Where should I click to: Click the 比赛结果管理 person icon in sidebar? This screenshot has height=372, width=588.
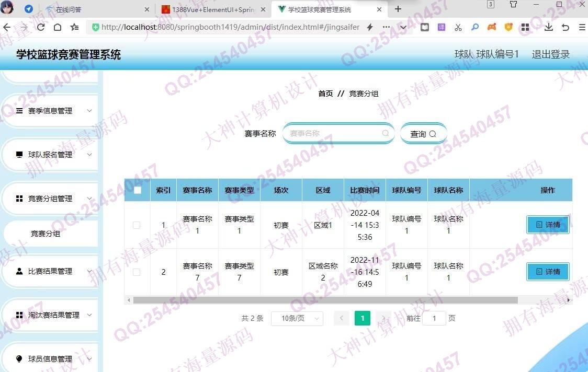[x=19, y=271]
